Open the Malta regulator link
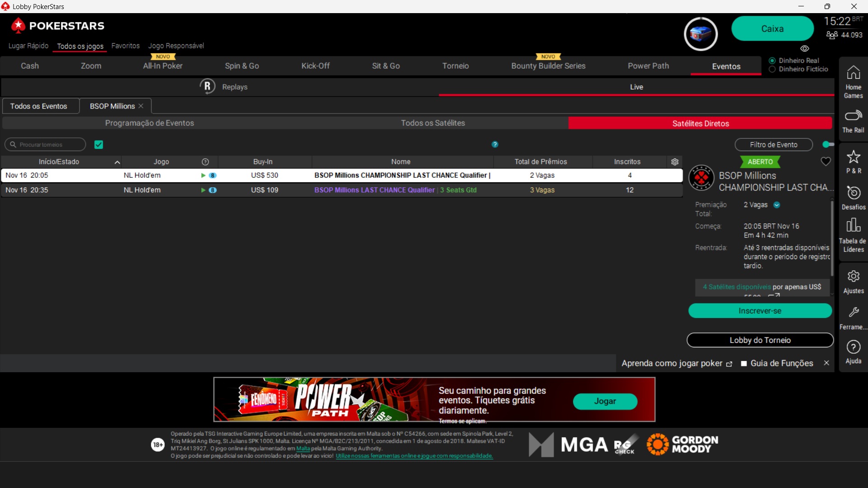Screen dimensions: 868x488 [x=303, y=449]
